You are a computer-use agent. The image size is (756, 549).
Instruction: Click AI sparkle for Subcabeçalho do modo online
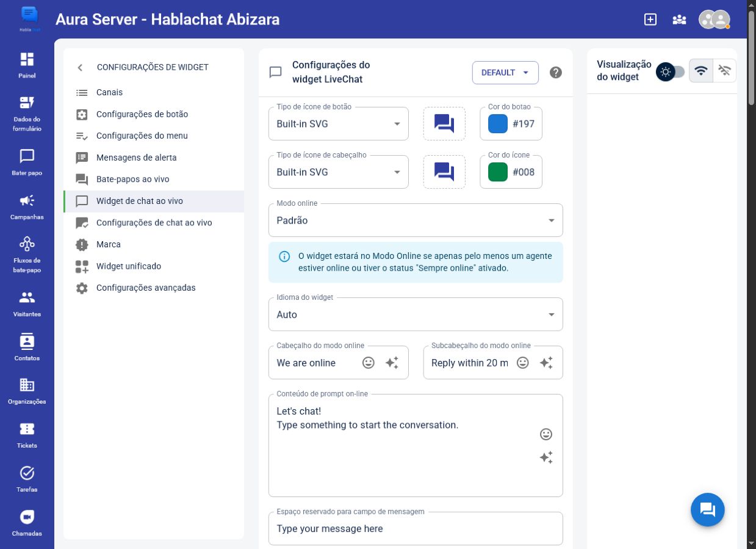(546, 363)
